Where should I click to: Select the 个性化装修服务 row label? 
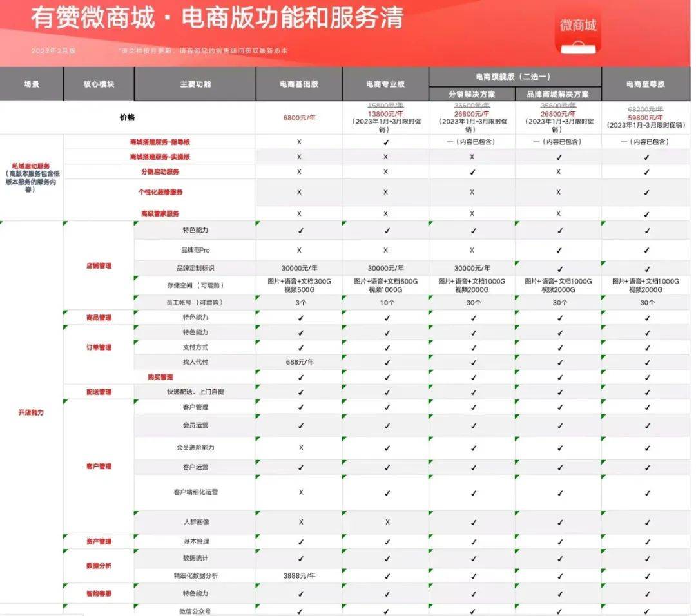click(160, 192)
